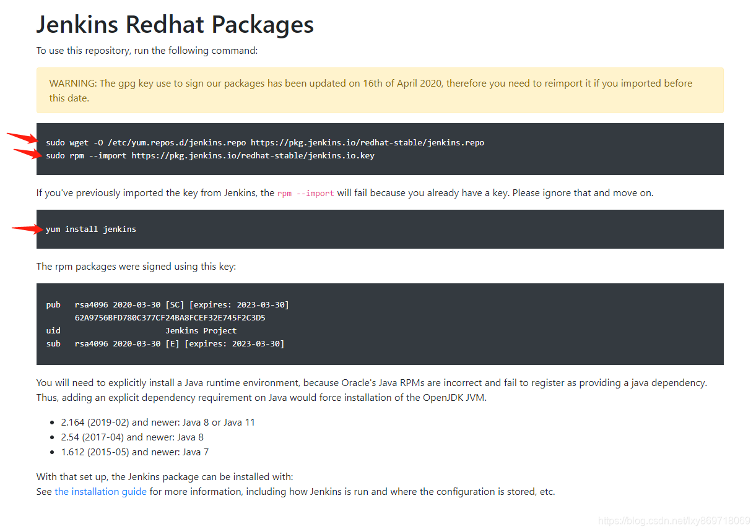Viewport: 756px width, 532px height.
Task: Click the 2.54 (2017-04) Java 8 bullet
Action: click(x=132, y=437)
